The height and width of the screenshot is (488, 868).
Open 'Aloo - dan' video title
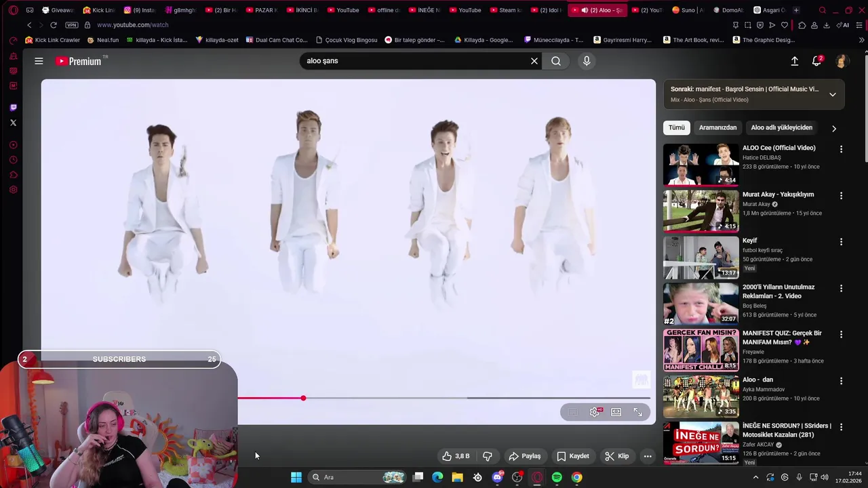coord(757,380)
